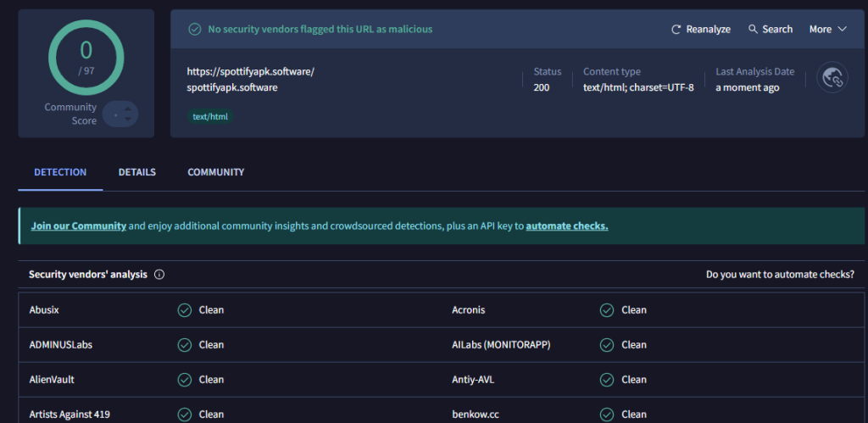Click the Search label in the header
The height and width of the screenshot is (423, 868).
(777, 30)
